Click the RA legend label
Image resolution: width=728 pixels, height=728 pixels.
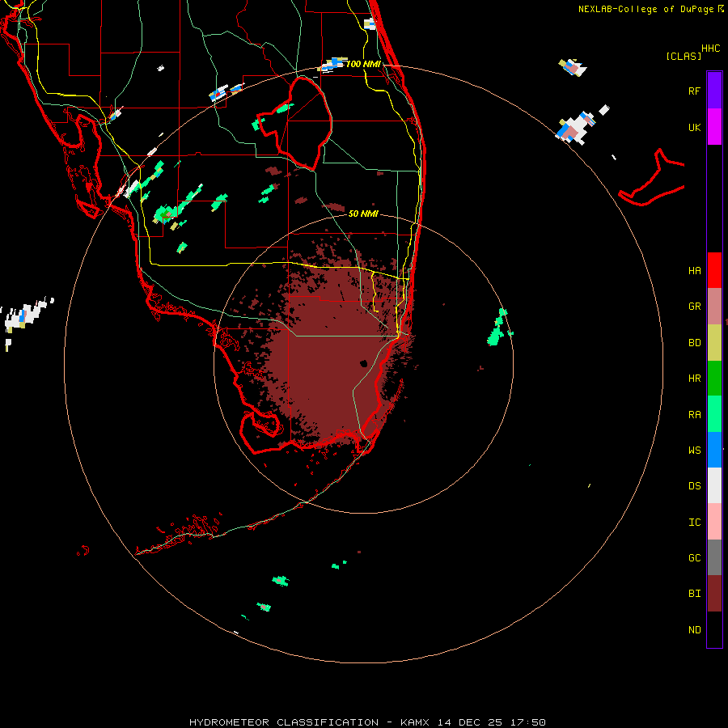pyautogui.click(x=694, y=415)
